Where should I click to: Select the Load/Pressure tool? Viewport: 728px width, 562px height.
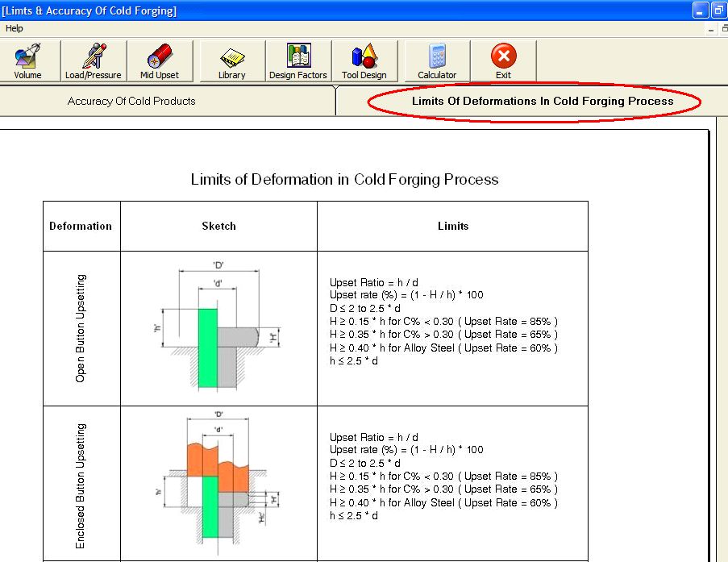pos(93,60)
